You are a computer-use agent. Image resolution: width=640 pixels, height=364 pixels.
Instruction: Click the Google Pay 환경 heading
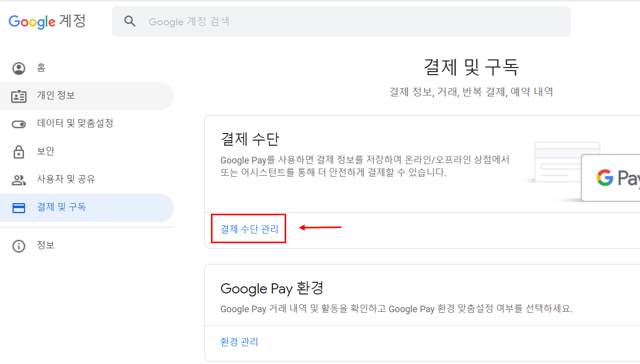(272, 288)
